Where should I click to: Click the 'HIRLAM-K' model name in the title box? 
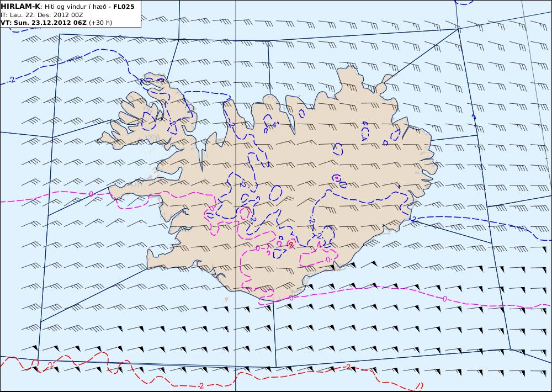(x=20, y=7)
